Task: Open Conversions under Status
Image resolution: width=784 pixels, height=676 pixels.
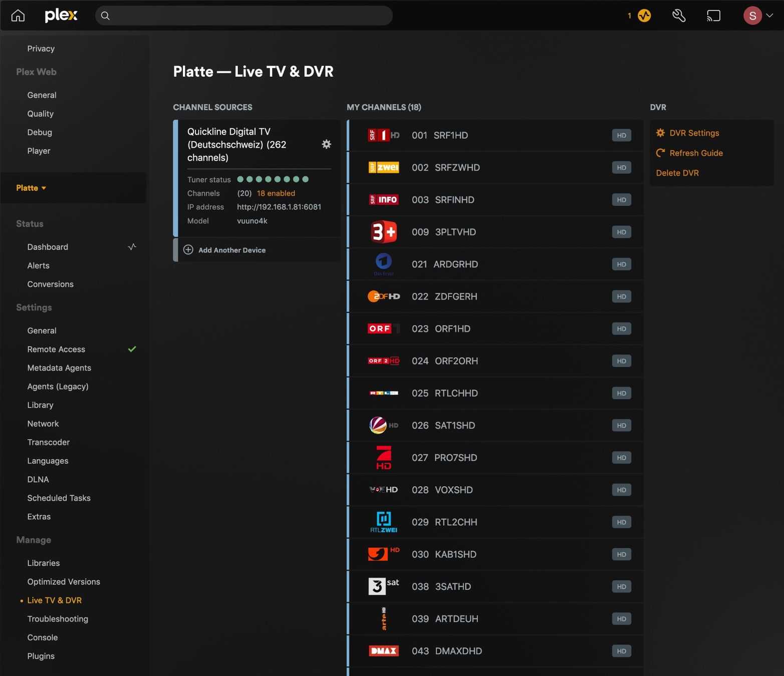Action: pos(51,284)
